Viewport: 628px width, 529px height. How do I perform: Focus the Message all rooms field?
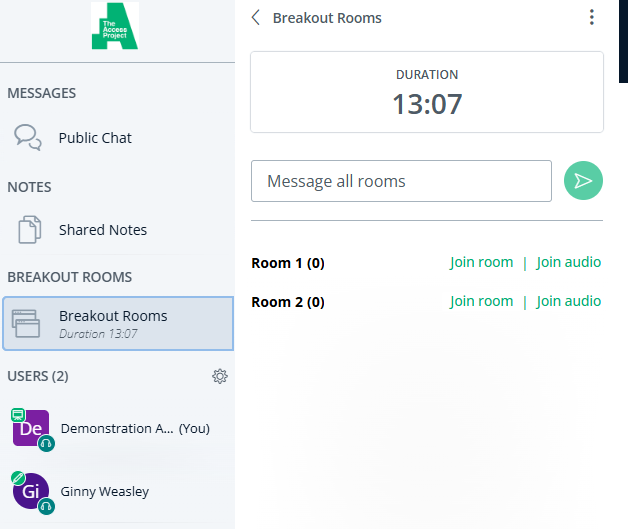(401, 181)
